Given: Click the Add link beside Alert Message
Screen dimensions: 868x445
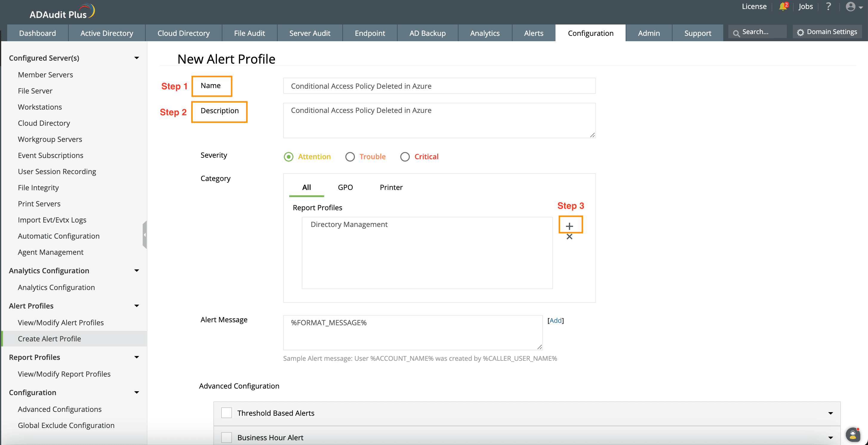Looking at the screenshot, I should 555,320.
